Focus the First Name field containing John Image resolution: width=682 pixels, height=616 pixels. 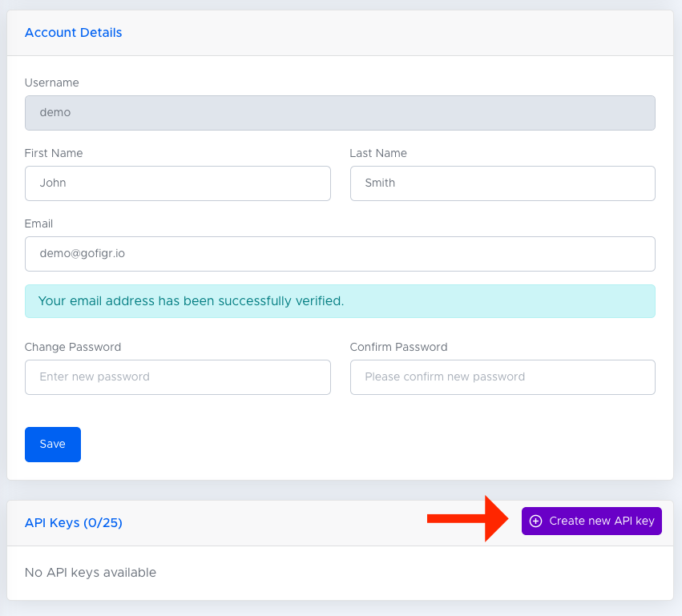tap(177, 183)
